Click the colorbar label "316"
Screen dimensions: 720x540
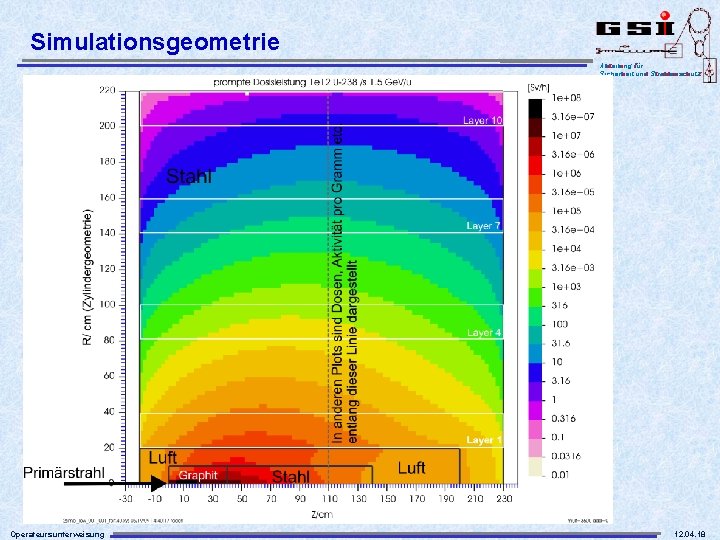point(560,305)
